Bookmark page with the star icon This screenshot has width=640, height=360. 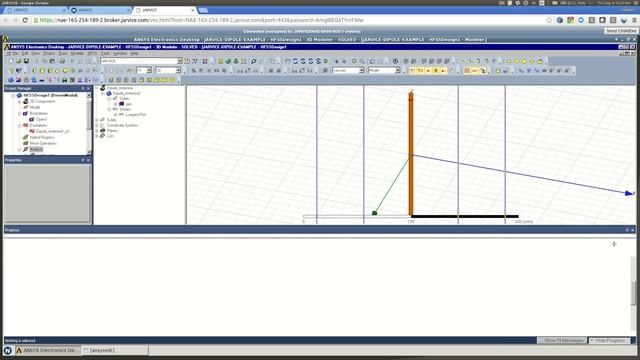(549, 20)
